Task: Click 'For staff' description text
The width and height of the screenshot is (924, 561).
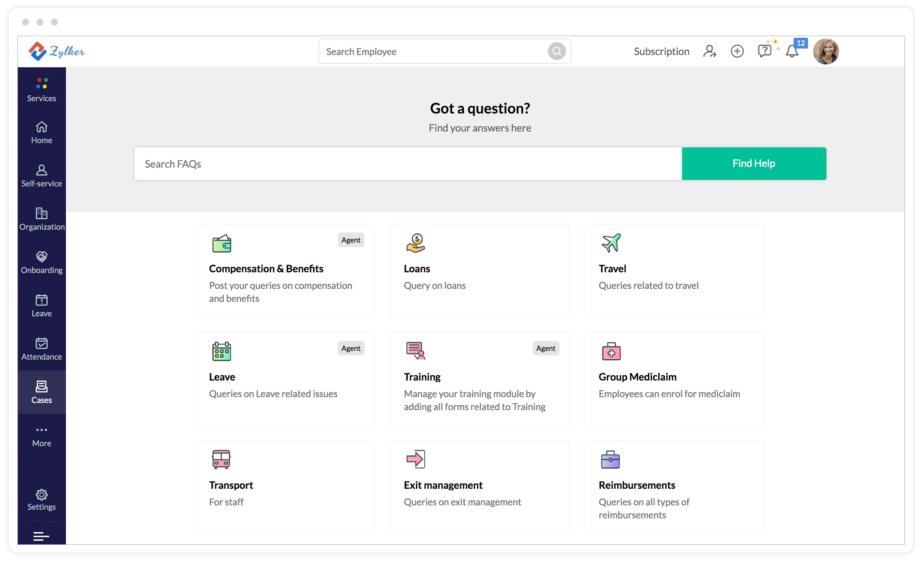Action: point(226,502)
